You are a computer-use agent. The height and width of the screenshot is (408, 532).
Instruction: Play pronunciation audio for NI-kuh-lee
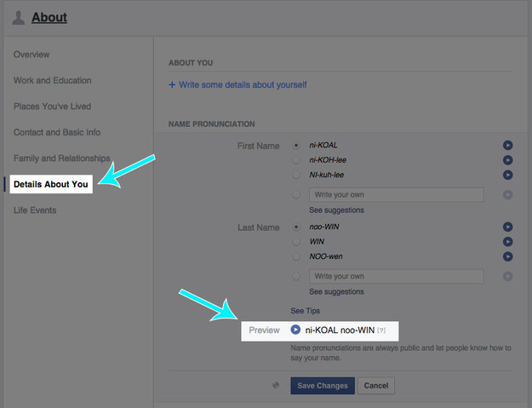pyautogui.click(x=507, y=175)
